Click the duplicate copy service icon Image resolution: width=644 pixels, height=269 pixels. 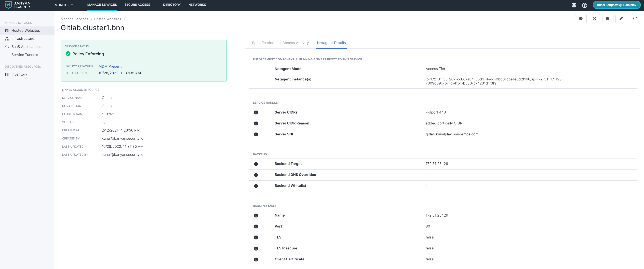[x=608, y=19]
